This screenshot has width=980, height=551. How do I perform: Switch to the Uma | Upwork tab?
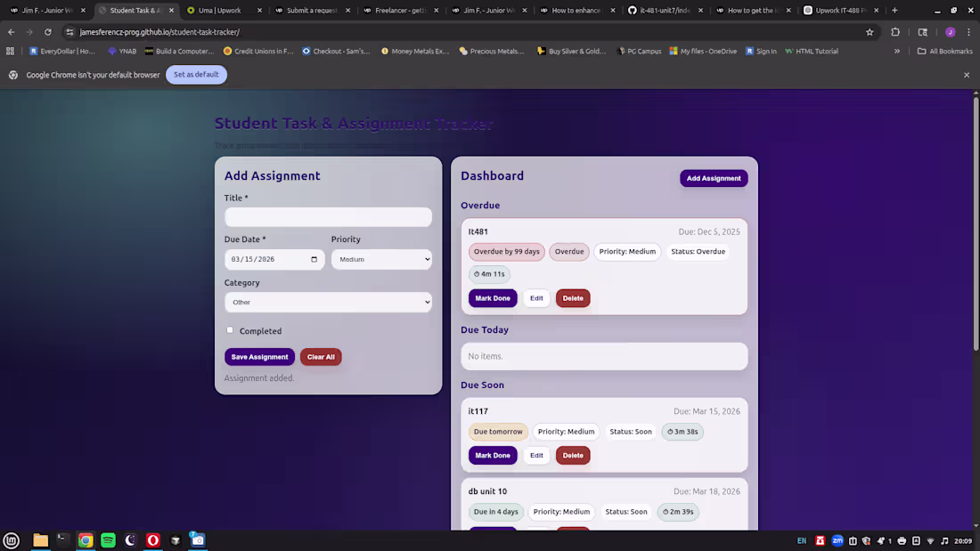tap(221, 12)
